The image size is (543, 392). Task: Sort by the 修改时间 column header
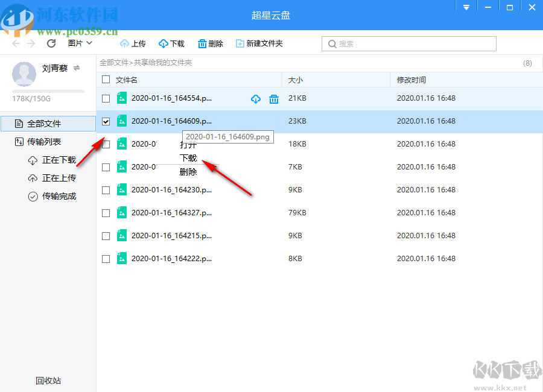411,80
